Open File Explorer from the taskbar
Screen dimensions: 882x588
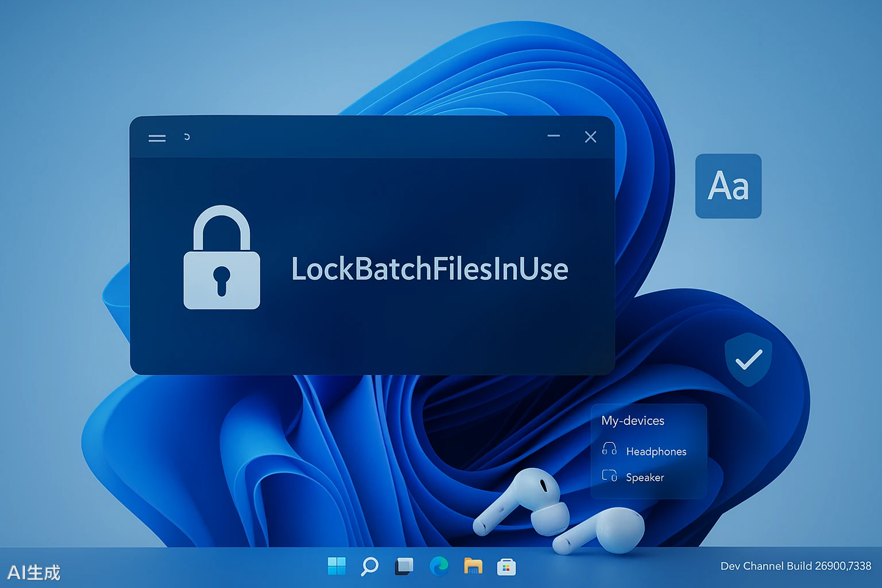(473, 566)
